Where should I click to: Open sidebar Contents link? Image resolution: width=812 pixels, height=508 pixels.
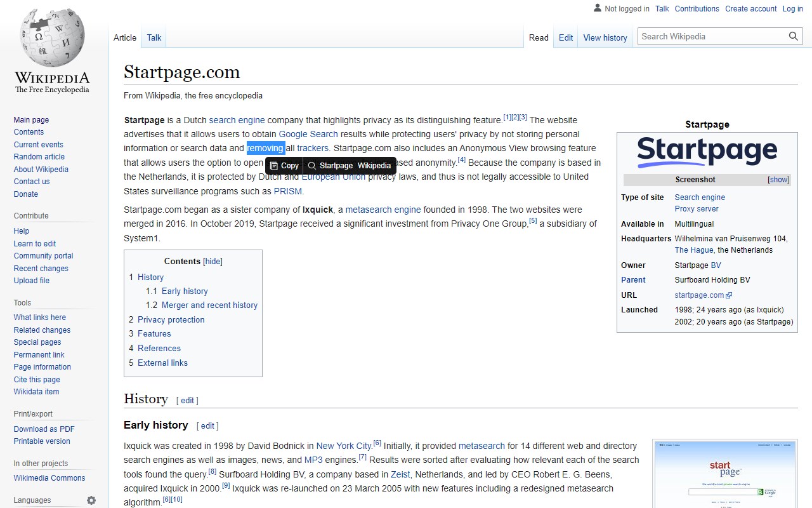(x=29, y=132)
